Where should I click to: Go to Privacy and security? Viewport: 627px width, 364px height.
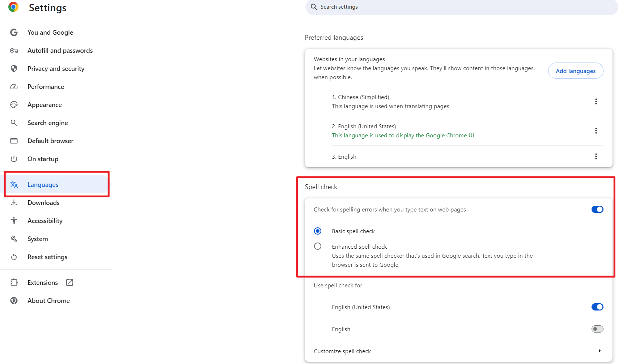56,69
